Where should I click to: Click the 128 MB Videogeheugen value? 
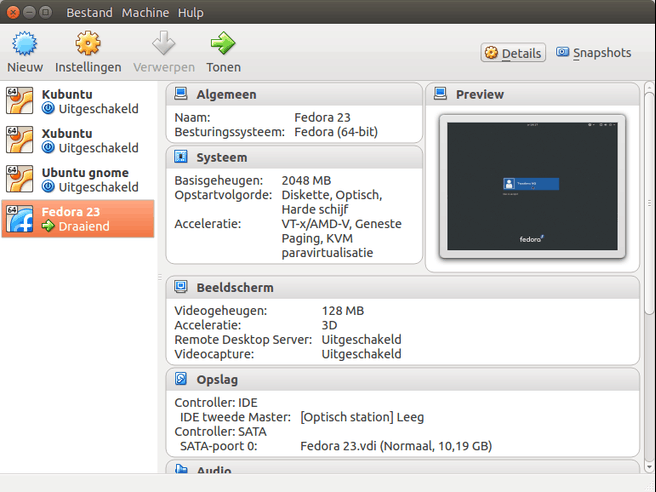(x=343, y=310)
